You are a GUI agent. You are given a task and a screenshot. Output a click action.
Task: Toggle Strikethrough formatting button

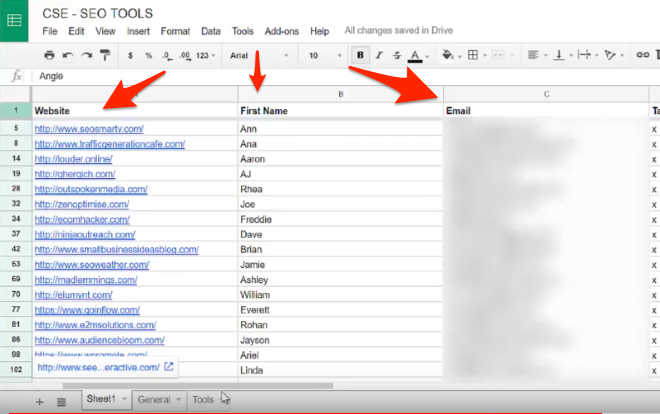tap(396, 55)
